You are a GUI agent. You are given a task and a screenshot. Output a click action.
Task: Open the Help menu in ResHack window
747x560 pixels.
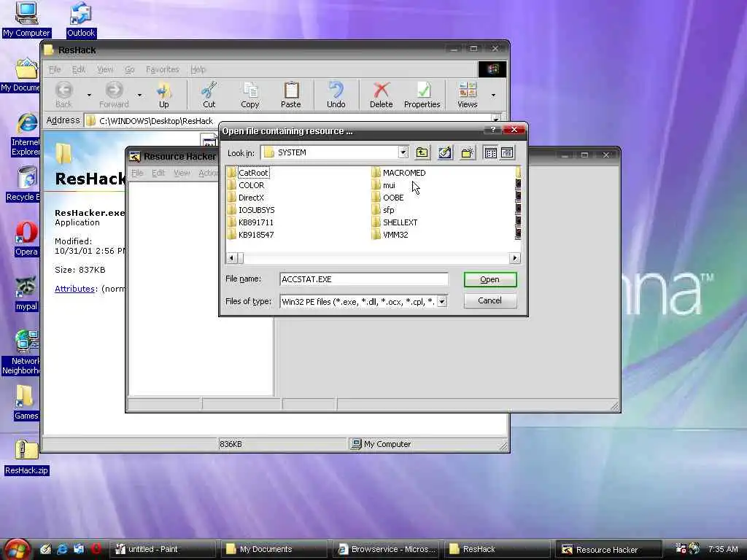(198, 69)
